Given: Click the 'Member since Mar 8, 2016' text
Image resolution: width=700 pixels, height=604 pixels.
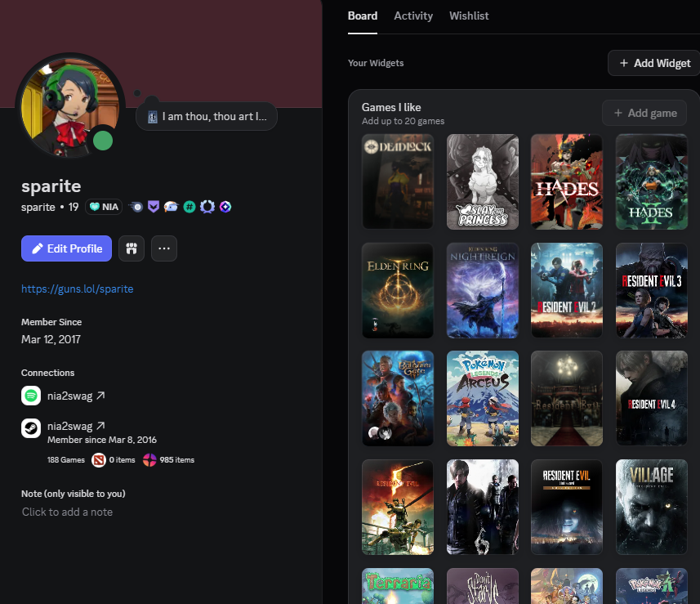Looking at the screenshot, I should tap(102, 440).
